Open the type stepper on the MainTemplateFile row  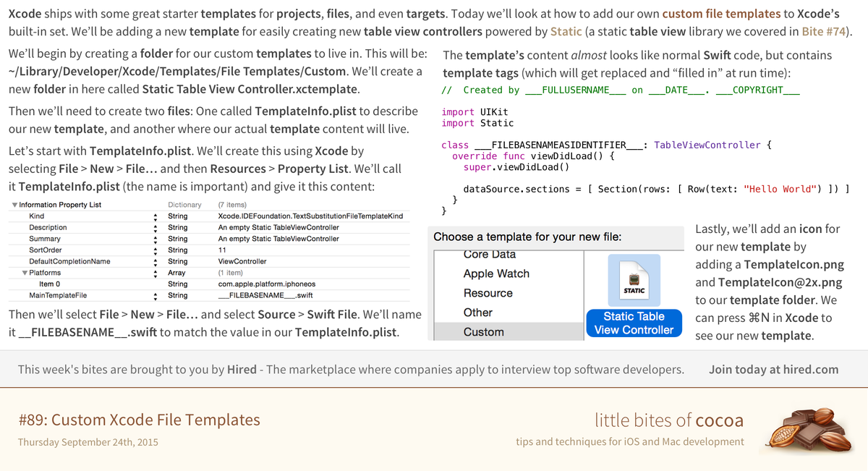156,296
